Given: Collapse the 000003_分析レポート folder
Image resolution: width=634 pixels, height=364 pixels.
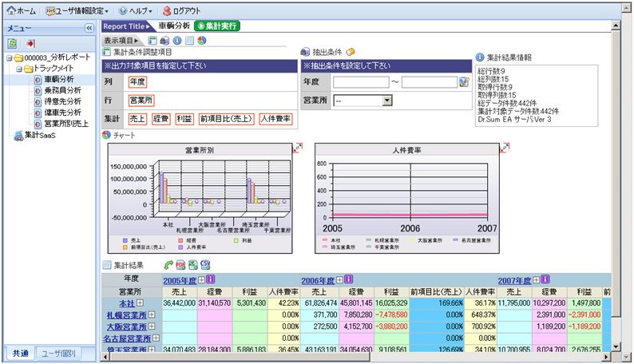Looking at the screenshot, I should (10, 58).
